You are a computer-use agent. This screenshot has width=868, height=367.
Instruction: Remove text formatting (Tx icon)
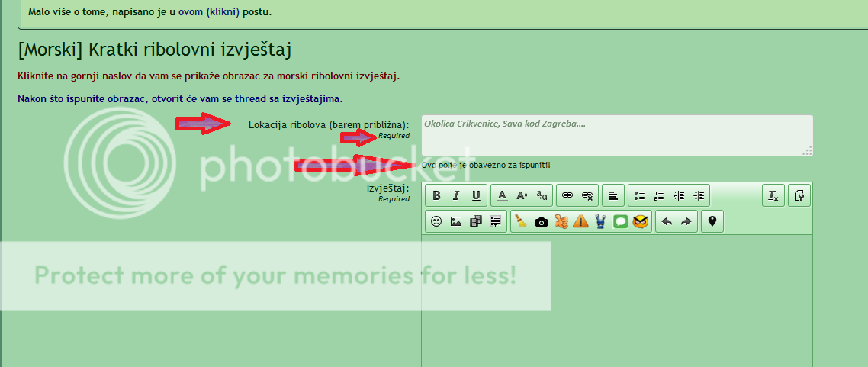pos(773,195)
